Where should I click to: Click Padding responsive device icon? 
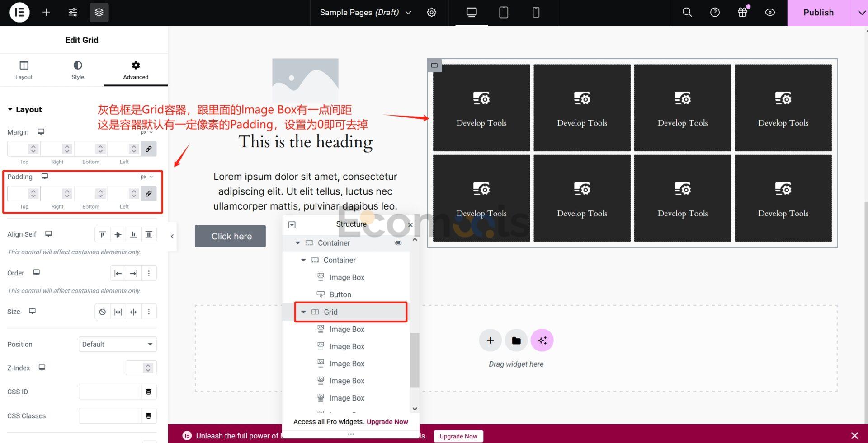coord(45,177)
